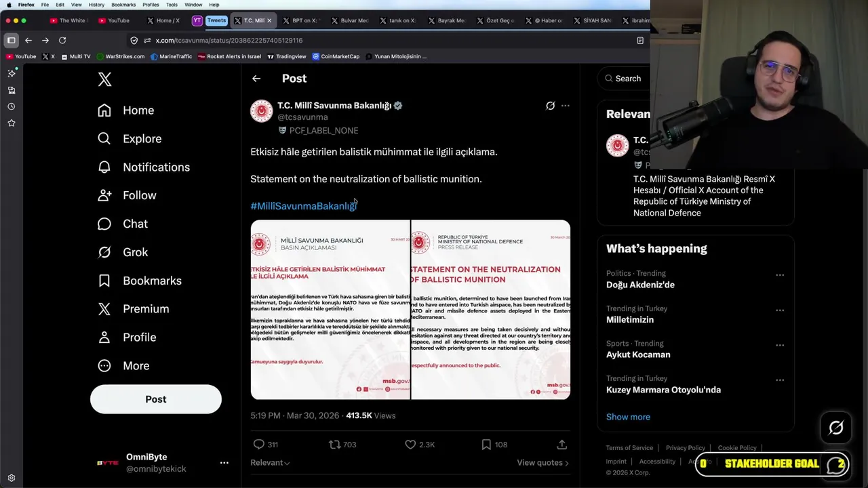Click the #MillîSavunmaBakanlığı hashtag

(303, 206)
